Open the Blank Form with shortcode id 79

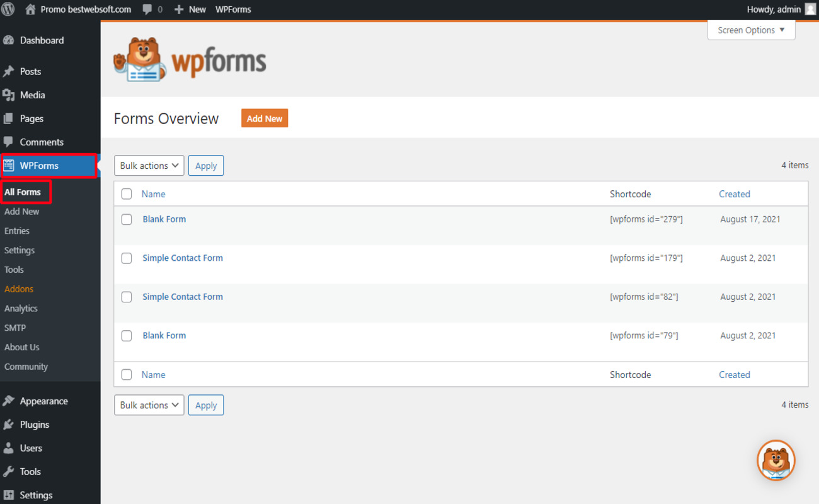[x=164, y=336]
